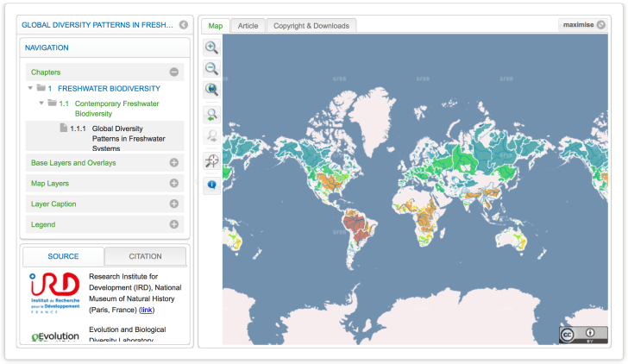Switch to the Map tab
Viewport: 628px width, 364px height.
tap(216, 26)
